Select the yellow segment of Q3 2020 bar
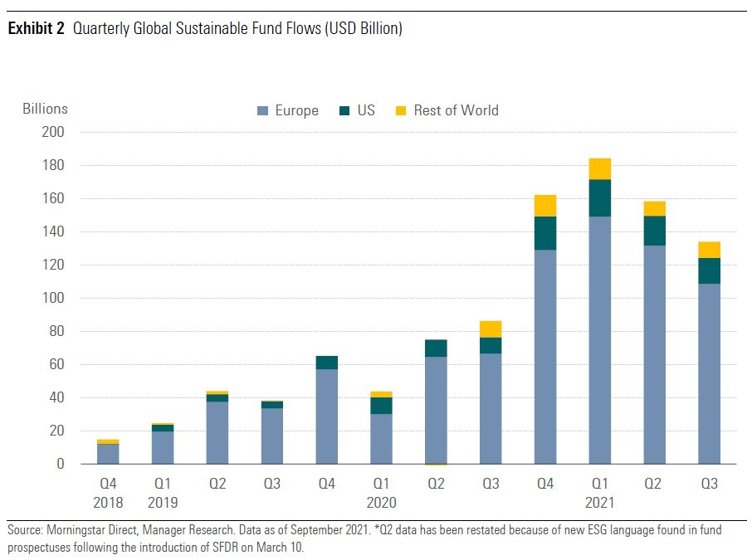 (491, 329)
